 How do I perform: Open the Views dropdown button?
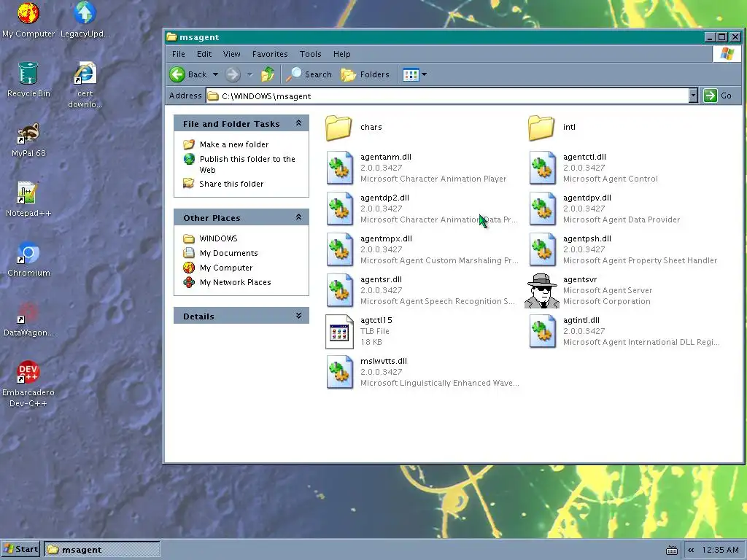pos(414,74)
